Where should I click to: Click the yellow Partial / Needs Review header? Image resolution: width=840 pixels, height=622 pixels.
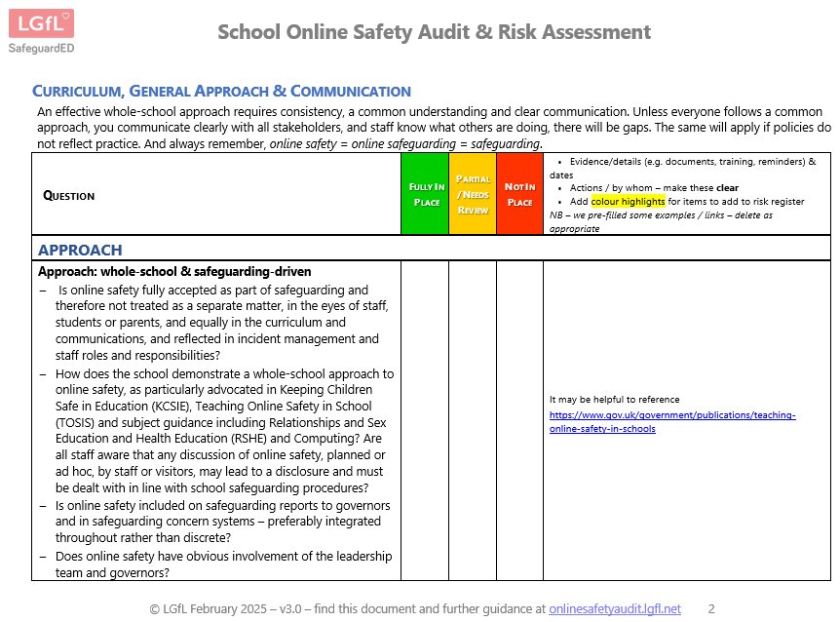(x=473, y=194)
